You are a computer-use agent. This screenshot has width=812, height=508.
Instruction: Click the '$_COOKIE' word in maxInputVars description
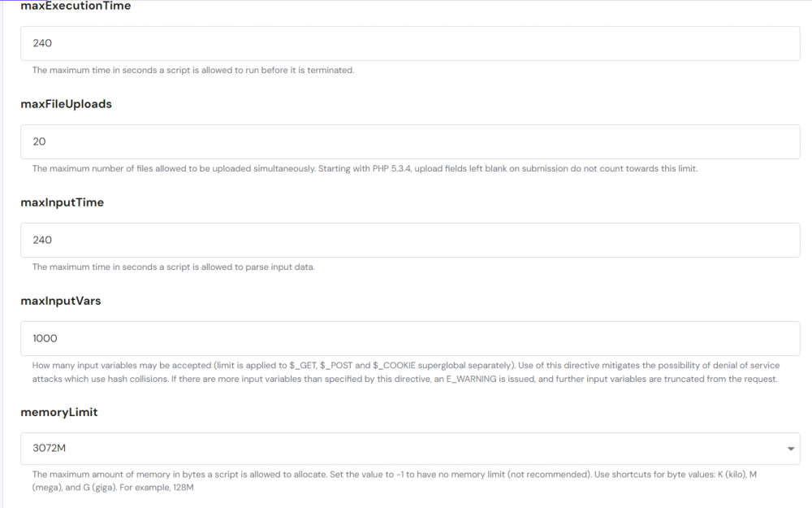(x=394, y=366)
